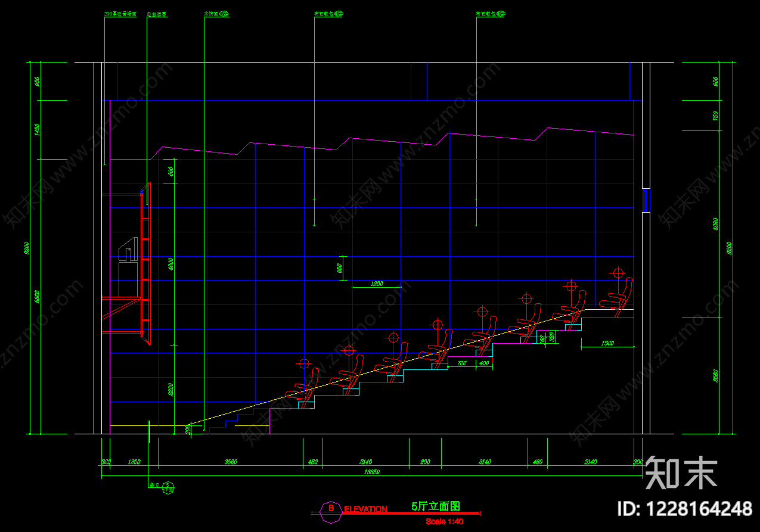Select the 4000 vertical dimension
Viewport: 760px width, 532px height.
pos(171,265)
